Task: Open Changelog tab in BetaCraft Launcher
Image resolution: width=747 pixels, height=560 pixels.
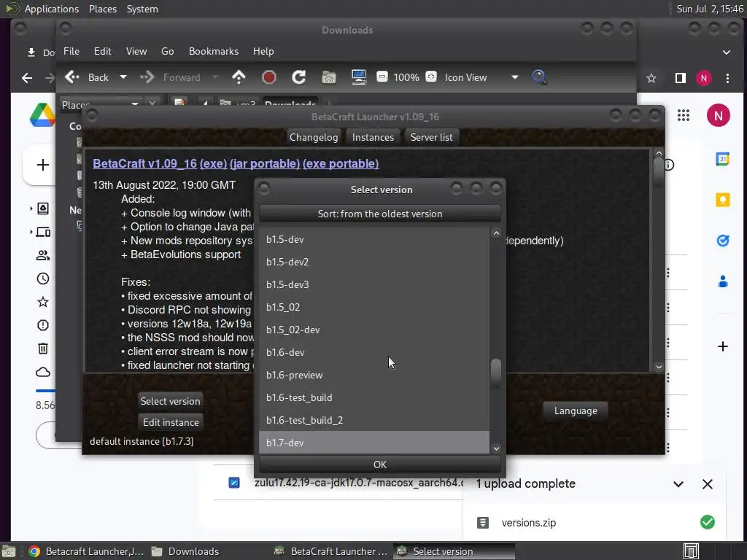Action: click(x=314, y=137)
